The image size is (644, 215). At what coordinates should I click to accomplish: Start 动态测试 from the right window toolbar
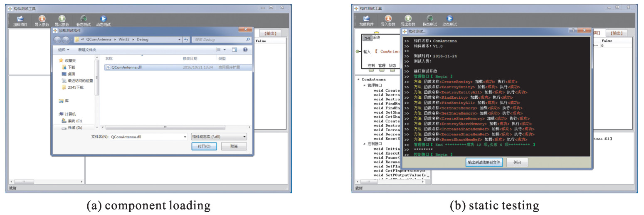click(449, 19)
